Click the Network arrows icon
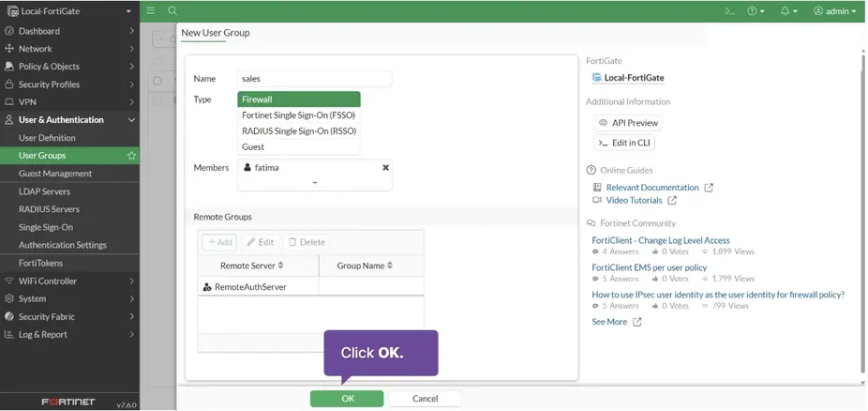 8,49
